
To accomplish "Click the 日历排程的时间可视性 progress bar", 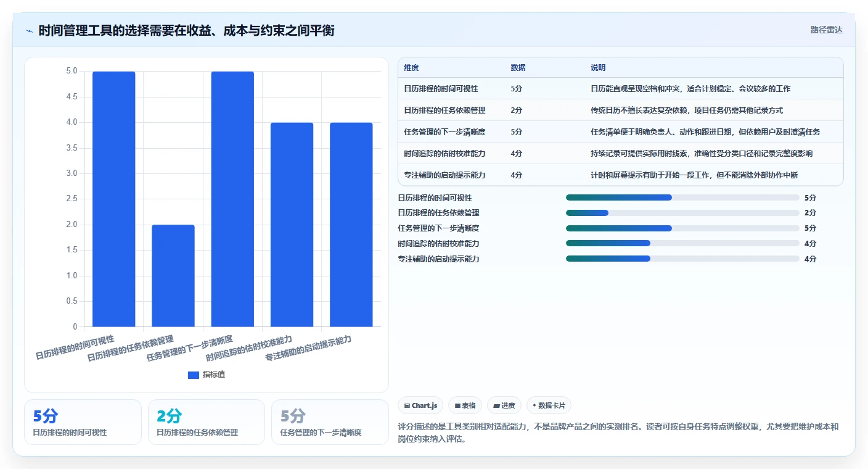I will pyautogui.click(x=682, y=197).
